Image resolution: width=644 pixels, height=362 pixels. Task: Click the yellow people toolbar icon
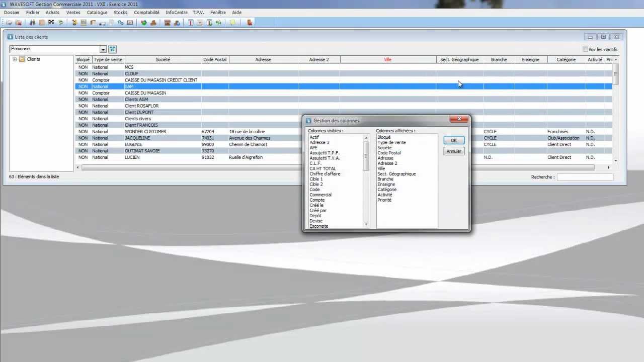pyautogui.click(x=74, y=23)
